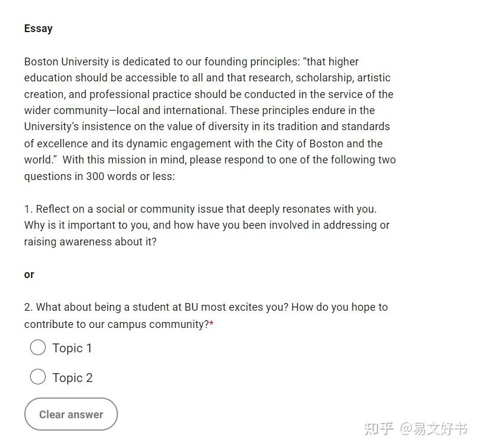Click the bold 'or' separator text
Viewport: 479px width, 448px height.
tap(29, 275)
